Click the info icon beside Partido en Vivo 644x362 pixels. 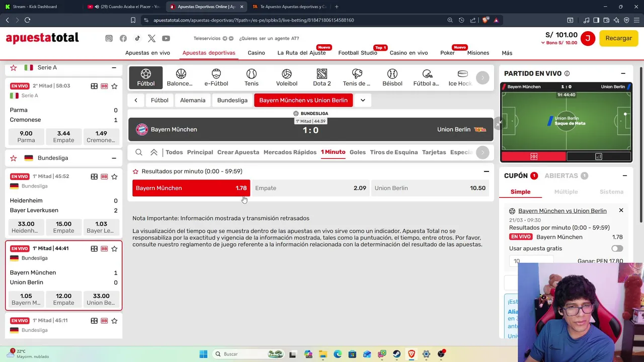(x=567, y=73)
